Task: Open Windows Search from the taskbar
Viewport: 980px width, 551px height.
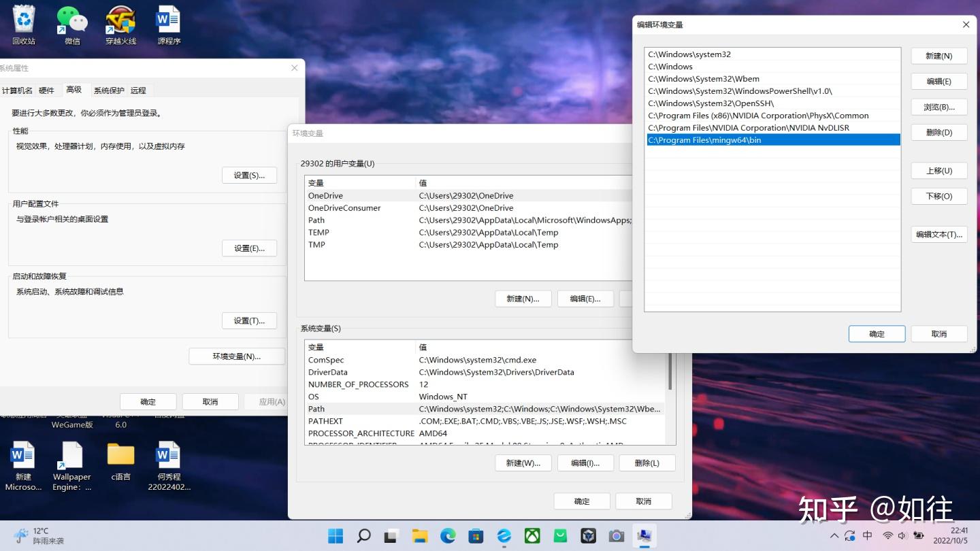Action: tap(363, 535)
